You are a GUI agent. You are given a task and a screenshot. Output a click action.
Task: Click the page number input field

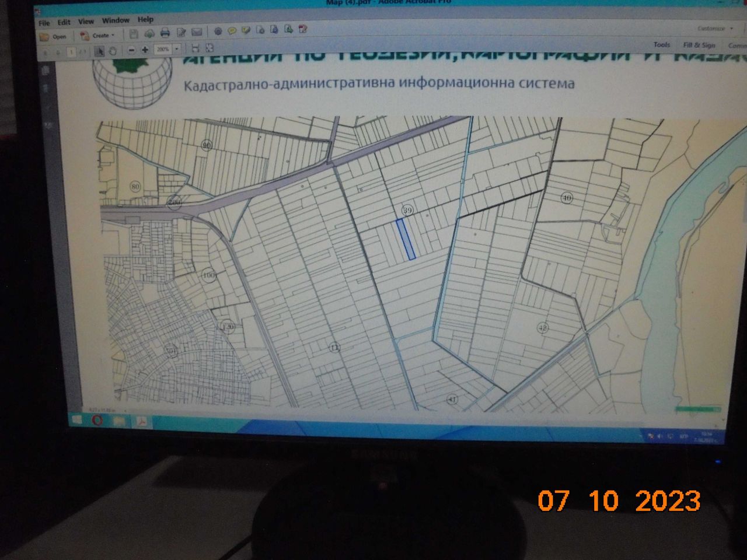point(71,52)
